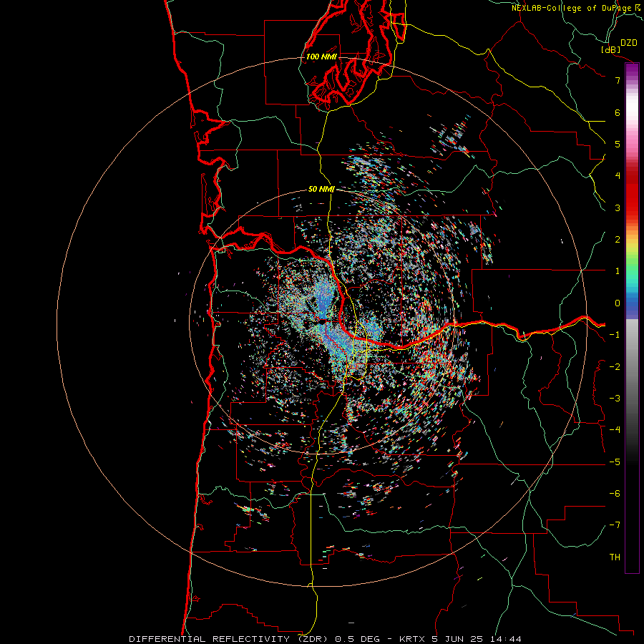Click the -7 value on the color scale

click(x=615, y=525)
